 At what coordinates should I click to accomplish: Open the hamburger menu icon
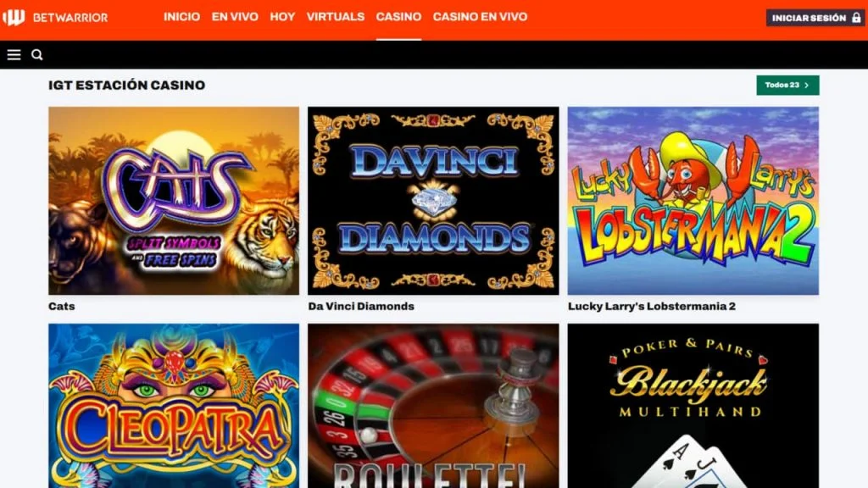pyautogui.click(x=14, y=54)
